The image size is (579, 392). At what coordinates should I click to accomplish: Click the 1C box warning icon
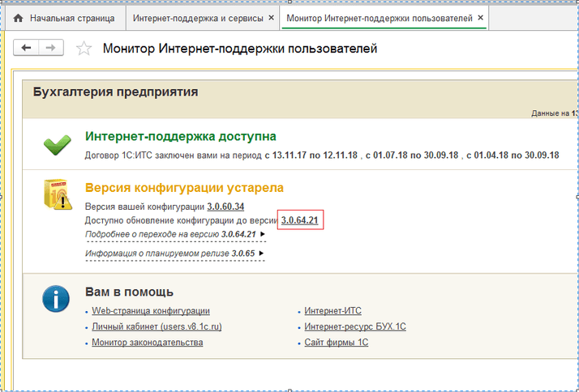point(58,194)
